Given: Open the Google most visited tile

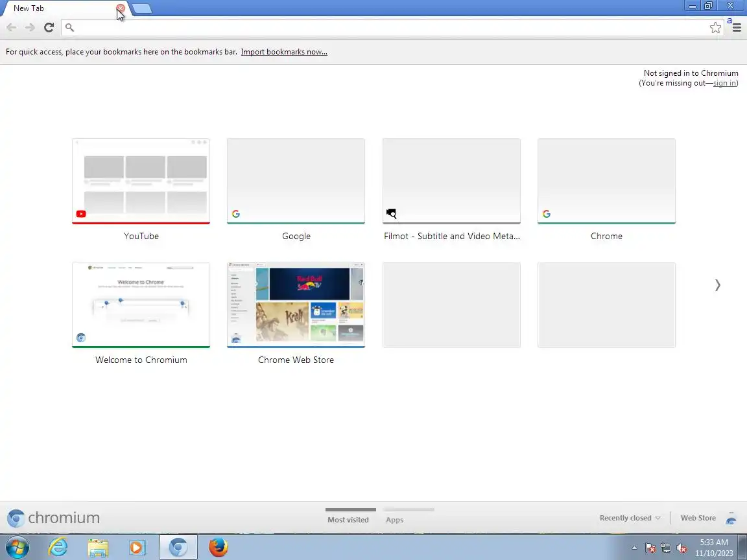Looking at the screenshot, I should [x=296, y=181].
